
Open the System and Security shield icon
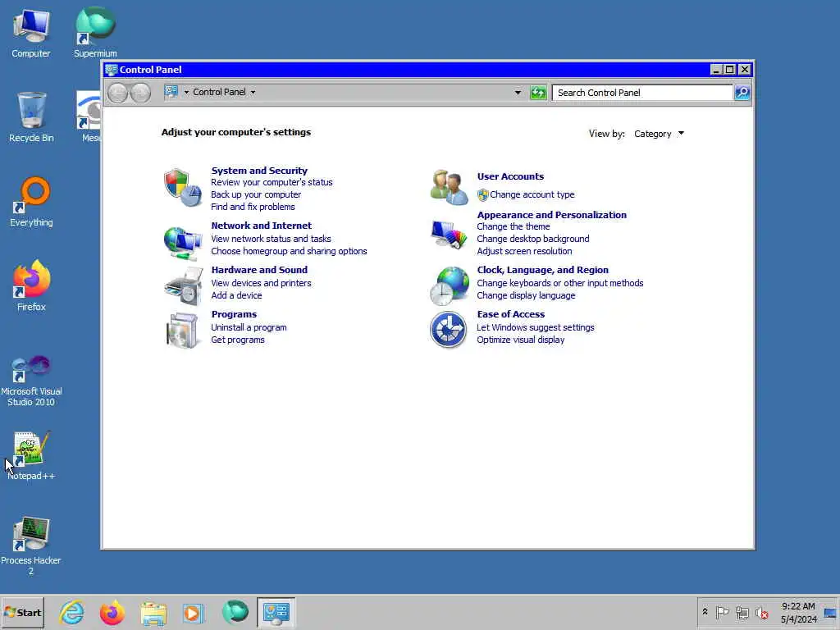point(183,188)
